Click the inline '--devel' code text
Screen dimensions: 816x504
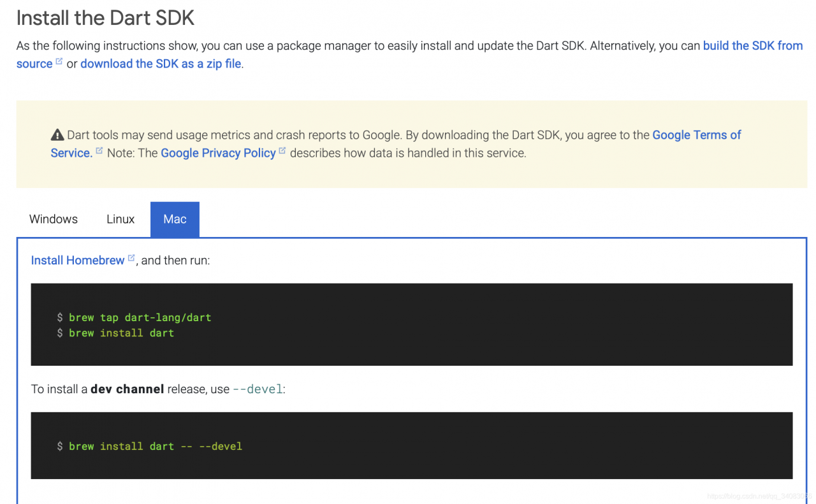pyautogui.click(x=258, y=389)
